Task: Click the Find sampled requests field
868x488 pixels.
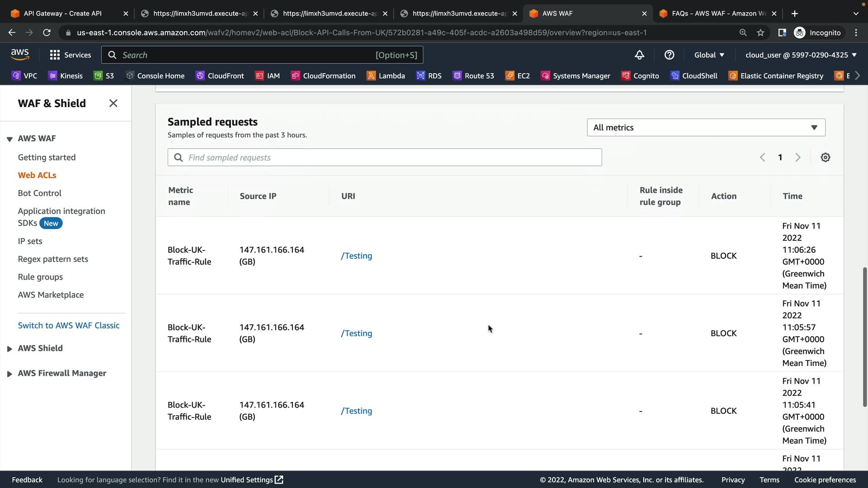Action: point(384,157)
